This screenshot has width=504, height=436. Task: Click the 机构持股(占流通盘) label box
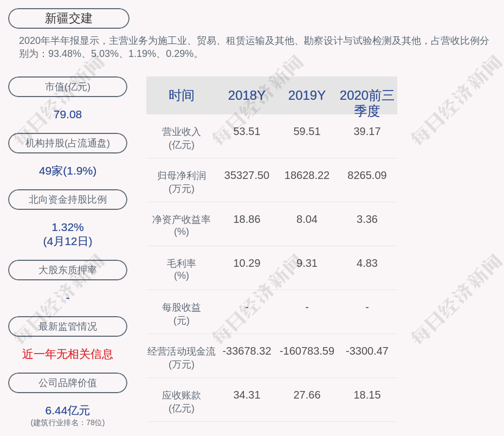[67, 143]
